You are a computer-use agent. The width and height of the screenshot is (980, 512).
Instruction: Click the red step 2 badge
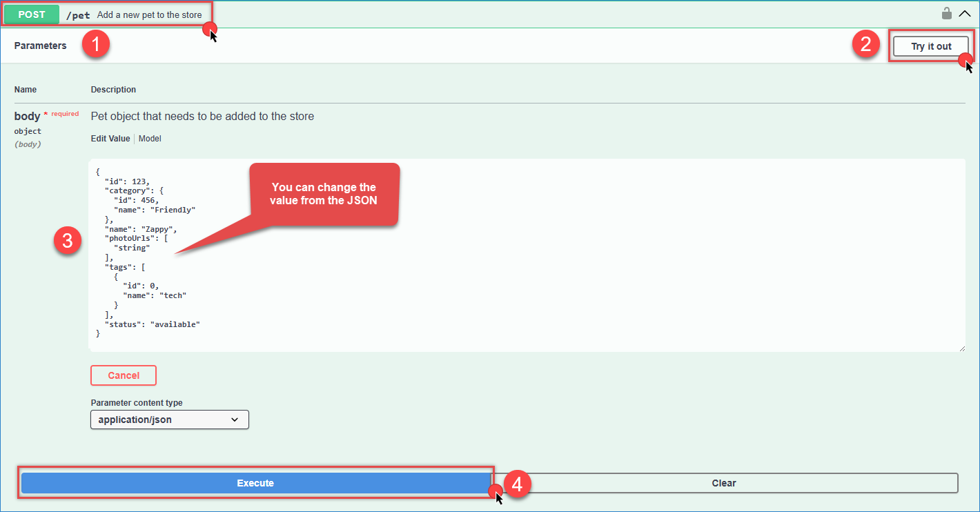point(865,46)
